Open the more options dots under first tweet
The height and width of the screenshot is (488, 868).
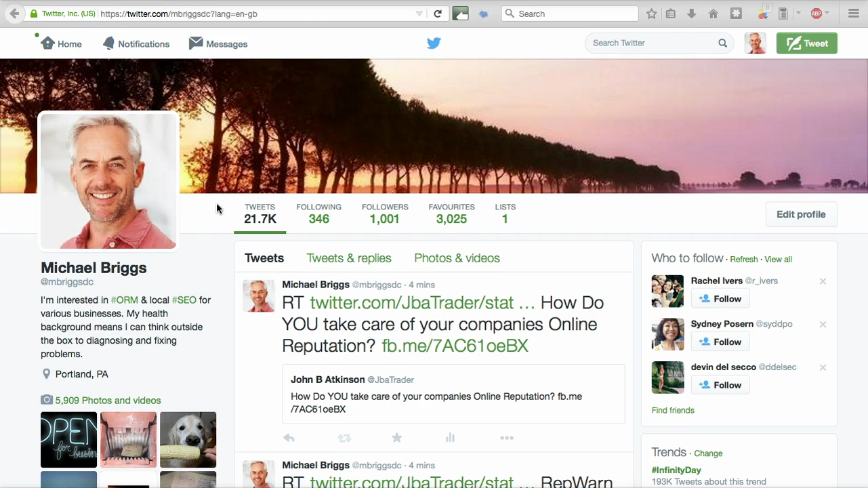coord(507,438)
